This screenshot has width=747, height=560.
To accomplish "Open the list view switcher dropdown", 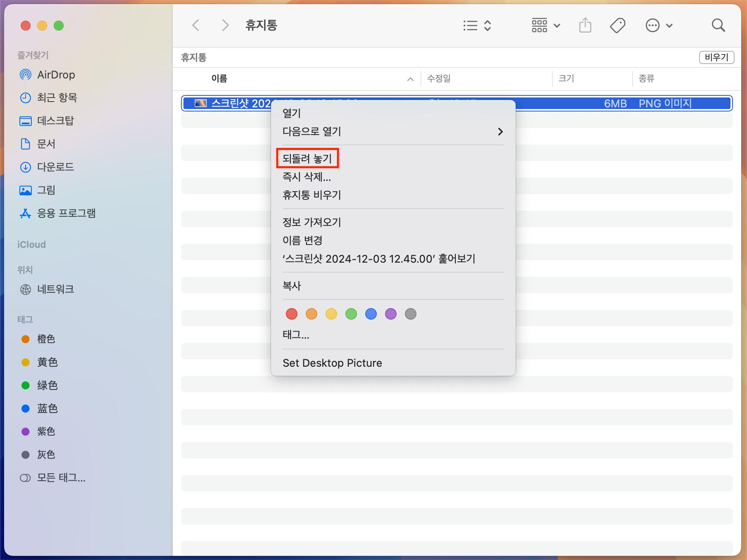I will point(477,26).
